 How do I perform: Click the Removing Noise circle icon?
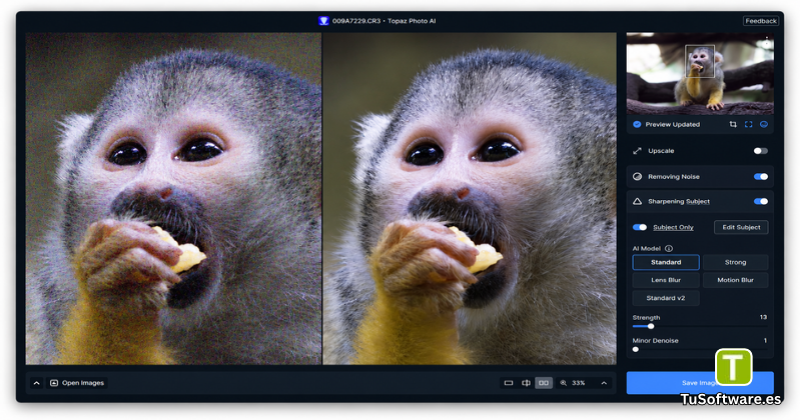[637, 177]
